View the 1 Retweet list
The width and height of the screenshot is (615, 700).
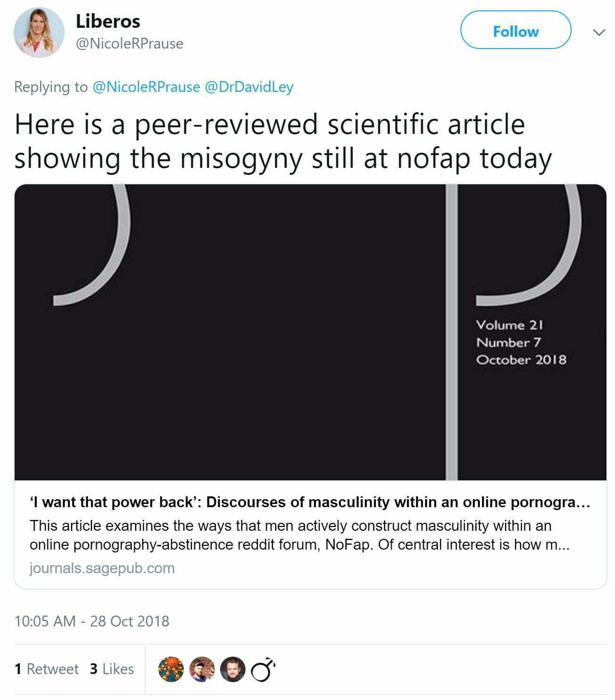47,669
